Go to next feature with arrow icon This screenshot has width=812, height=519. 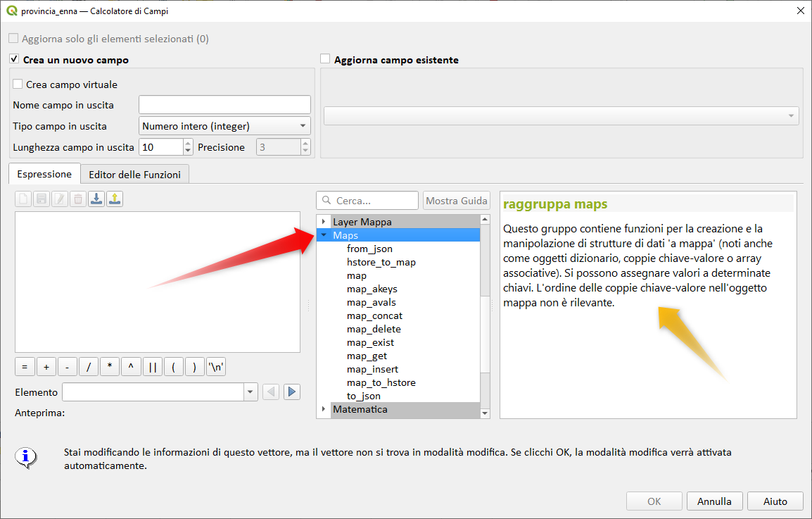pos(293,392)
